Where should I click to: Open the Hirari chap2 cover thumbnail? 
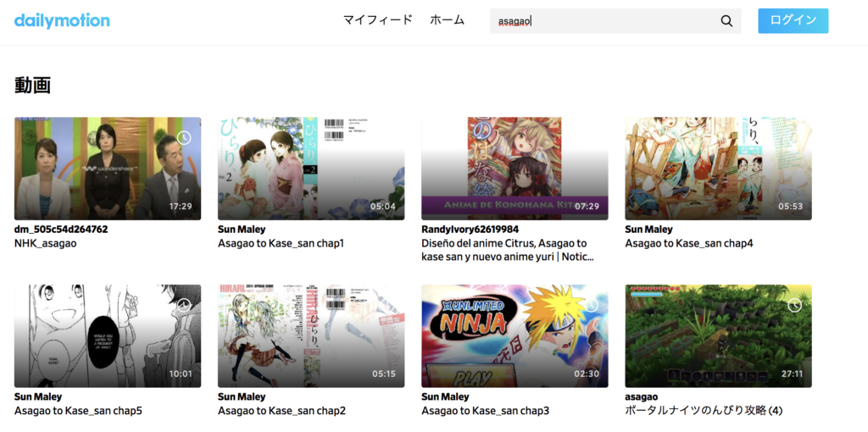[311, 335]
